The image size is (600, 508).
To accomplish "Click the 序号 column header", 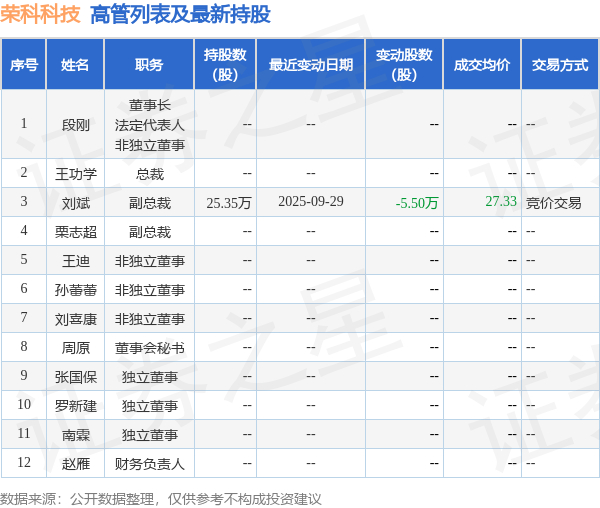I will [24, 65].
